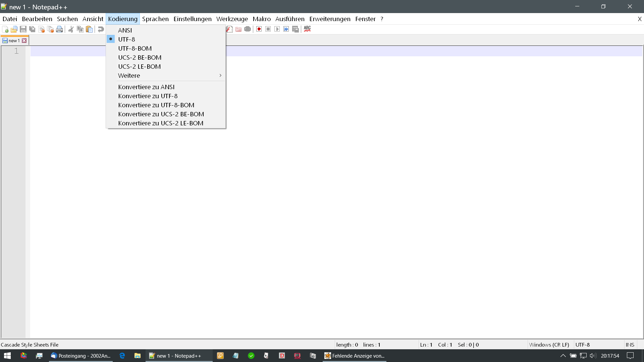Click Konvertiere zu ANSI entry
Image resolution: width=644 pixels, height=362 pixels.
tap(146, 87)
